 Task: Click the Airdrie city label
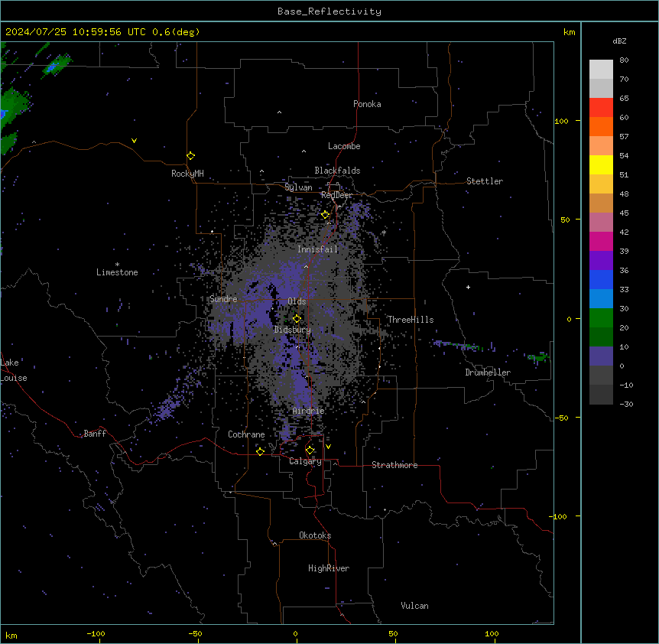pos(308,411)
